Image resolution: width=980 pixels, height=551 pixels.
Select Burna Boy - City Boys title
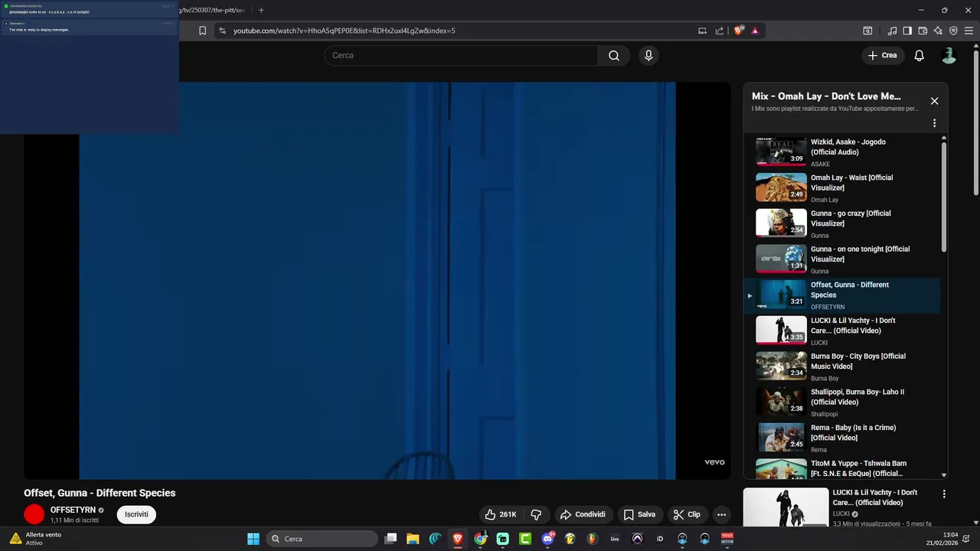858,361
